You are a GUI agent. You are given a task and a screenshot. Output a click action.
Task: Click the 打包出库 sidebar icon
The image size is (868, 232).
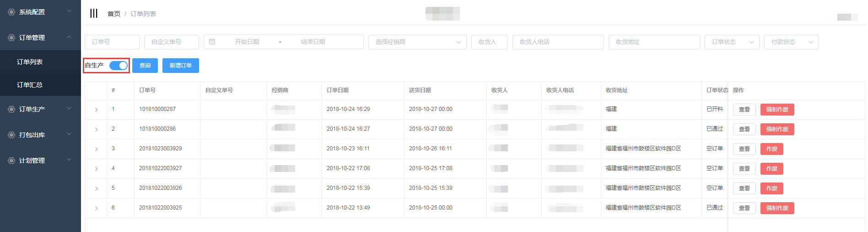pyautogui.click(x=11, y=135)
